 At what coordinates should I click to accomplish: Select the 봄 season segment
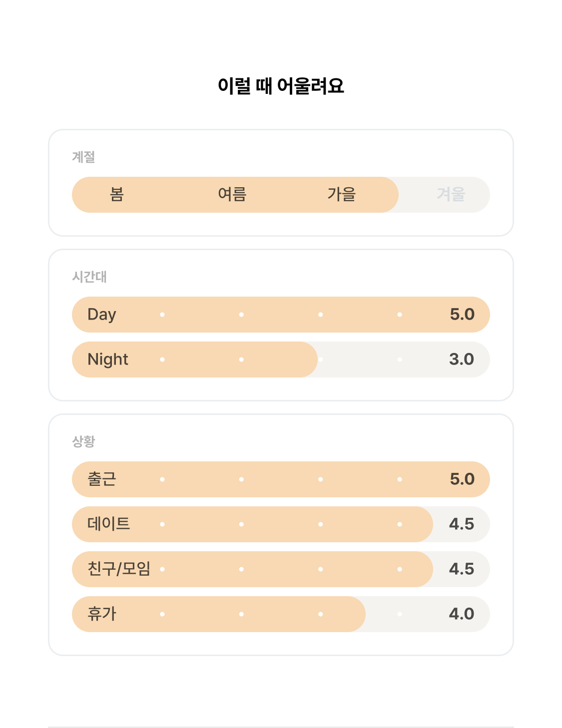click(x=117, y=194)
